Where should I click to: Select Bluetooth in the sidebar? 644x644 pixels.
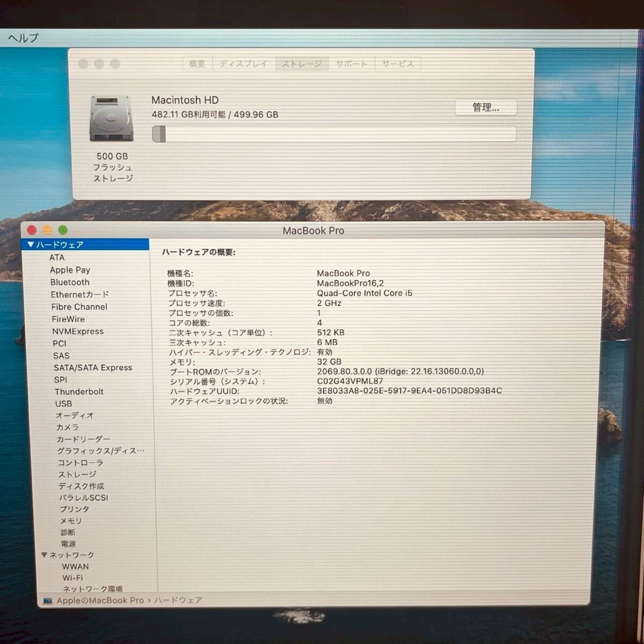point(70,282)
